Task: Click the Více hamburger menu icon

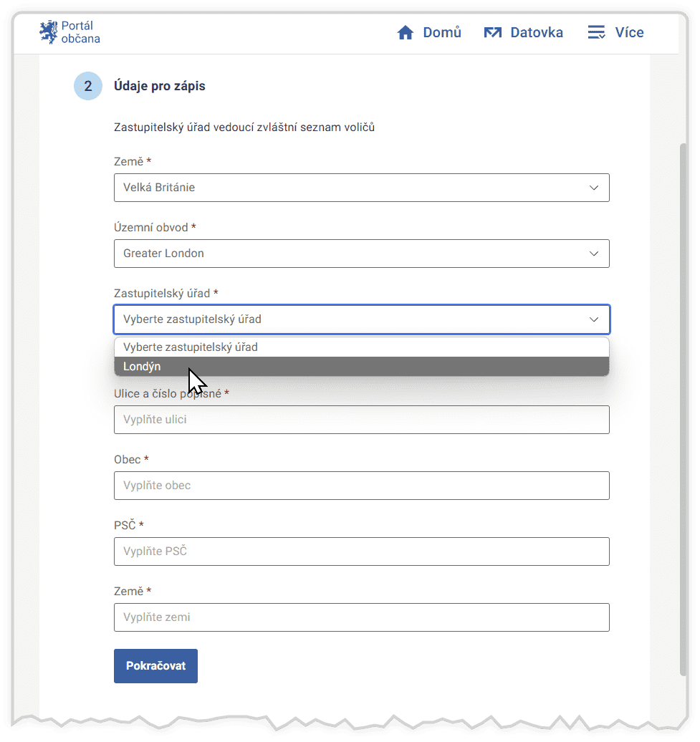Action: pos(596,33)
